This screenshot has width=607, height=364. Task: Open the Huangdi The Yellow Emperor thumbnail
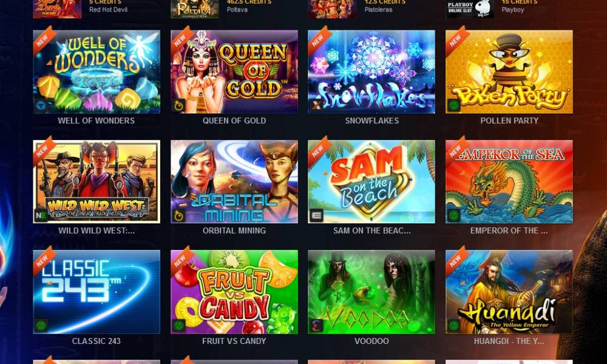(509, 292)
